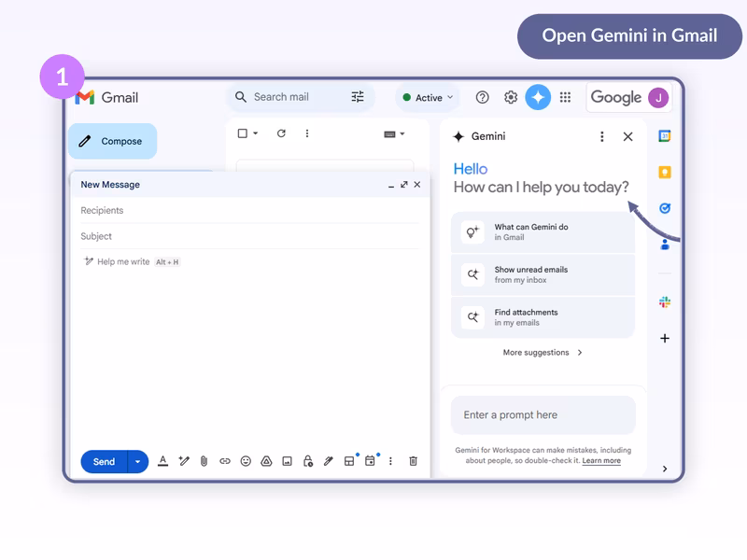
Task: Expand New Message to full screen
Action: point(404,184)
